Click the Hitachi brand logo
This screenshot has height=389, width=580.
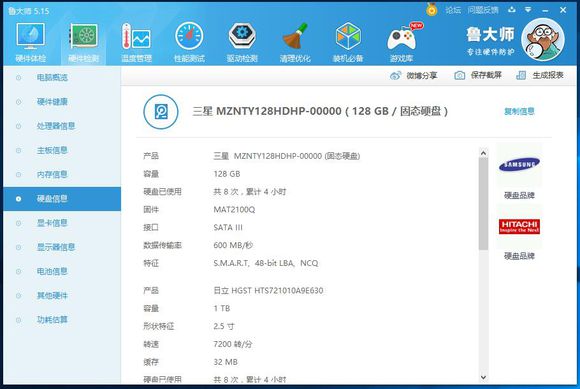(x=519, y=226)
